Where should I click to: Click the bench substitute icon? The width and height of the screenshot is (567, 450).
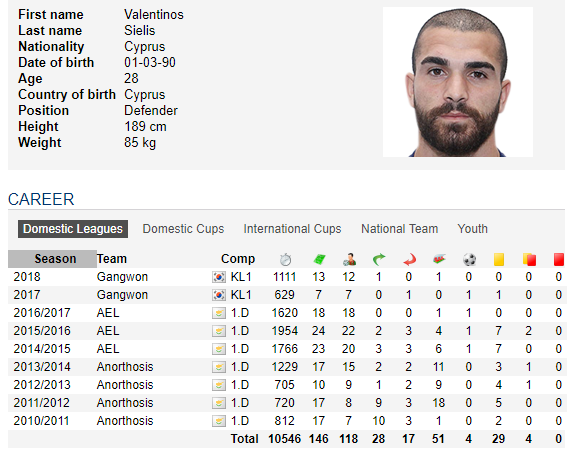439,259
